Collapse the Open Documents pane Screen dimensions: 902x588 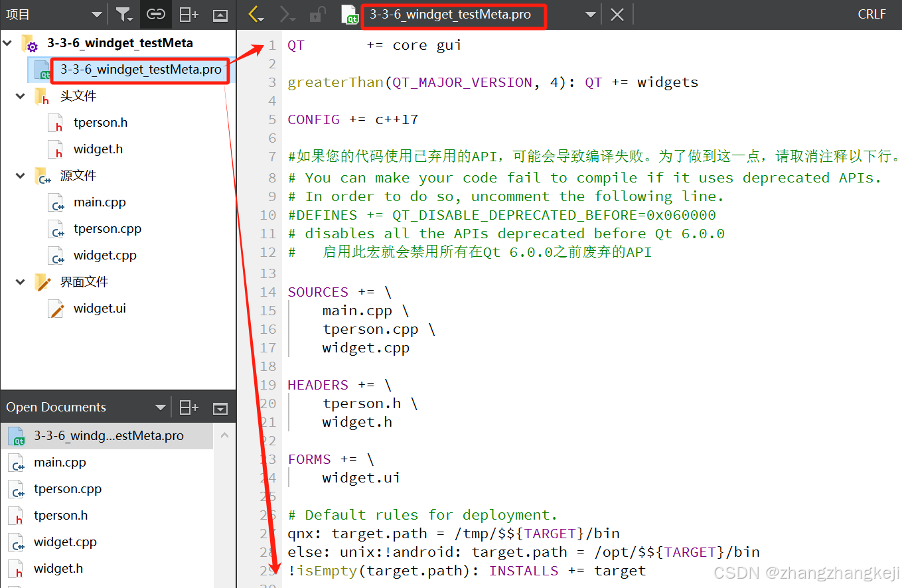(x=220, y=408)
